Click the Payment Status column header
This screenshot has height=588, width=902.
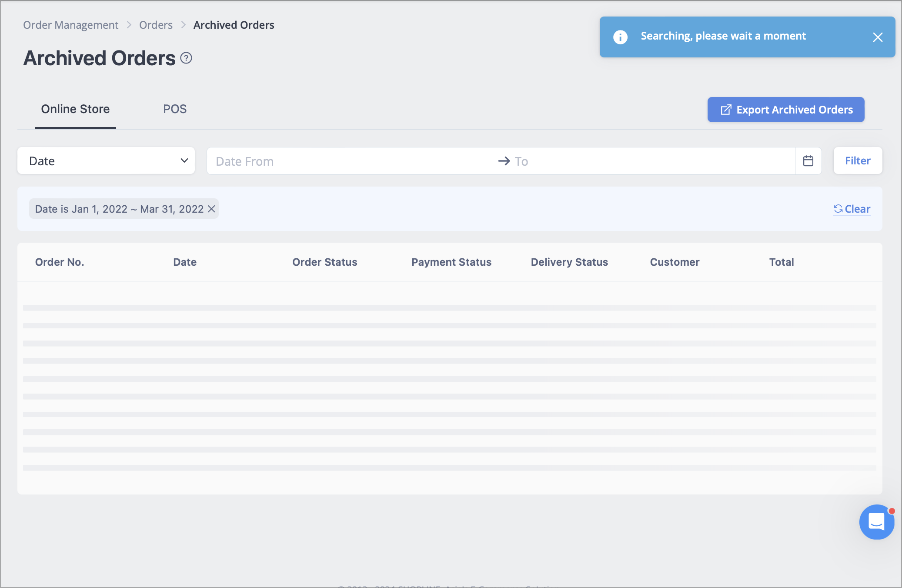[x=451, y=262]
